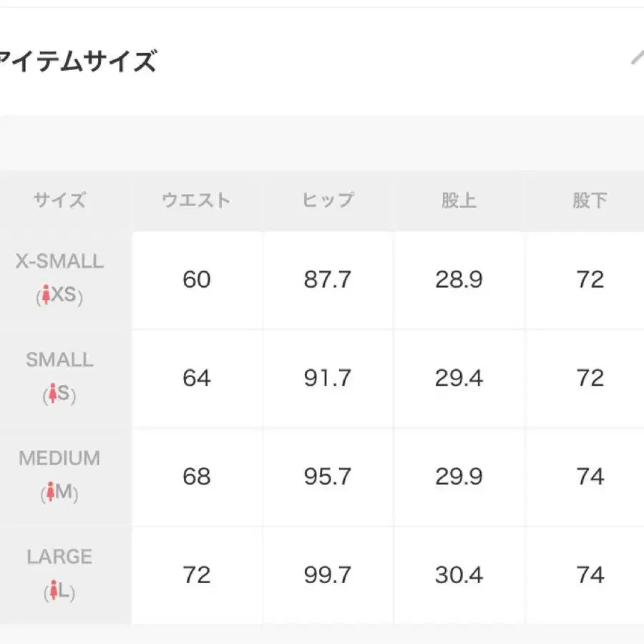
Task: Click the waist value 60 cell
Action: pyautogui.click(x=196, y=280)
